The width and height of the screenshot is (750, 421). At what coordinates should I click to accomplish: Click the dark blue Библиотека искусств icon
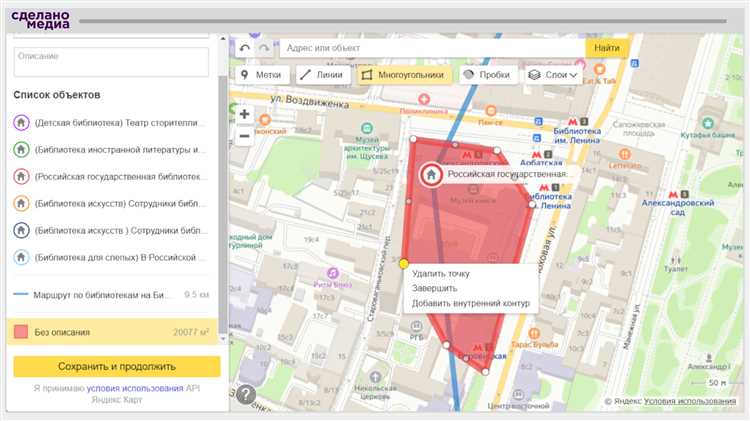(x=21, y=230)
